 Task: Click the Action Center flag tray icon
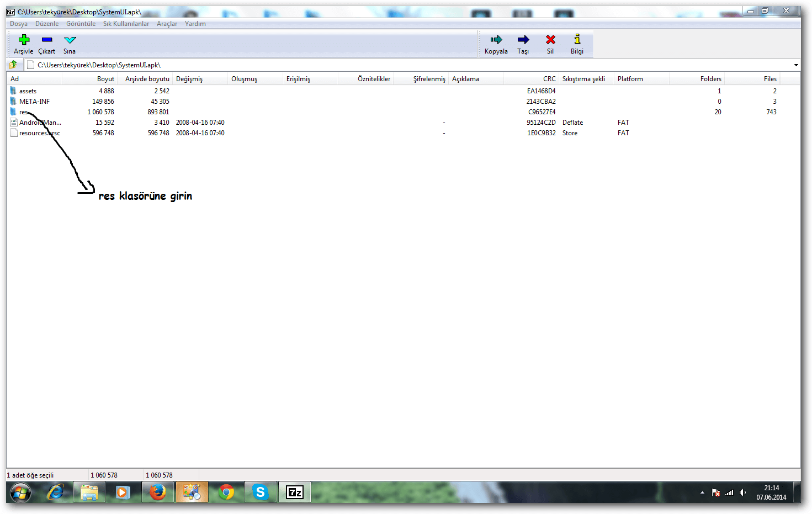point(716,492)
